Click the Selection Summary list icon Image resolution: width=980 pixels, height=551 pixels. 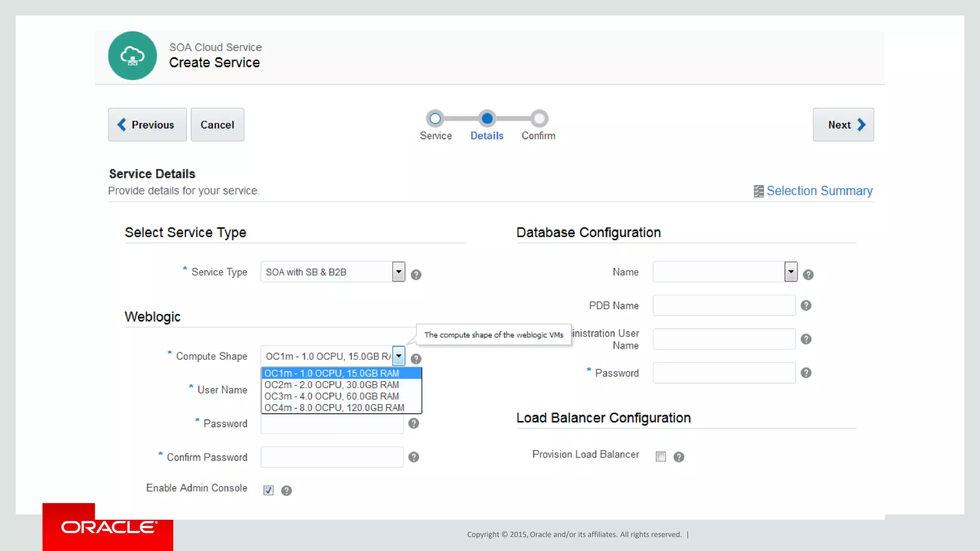758,191
